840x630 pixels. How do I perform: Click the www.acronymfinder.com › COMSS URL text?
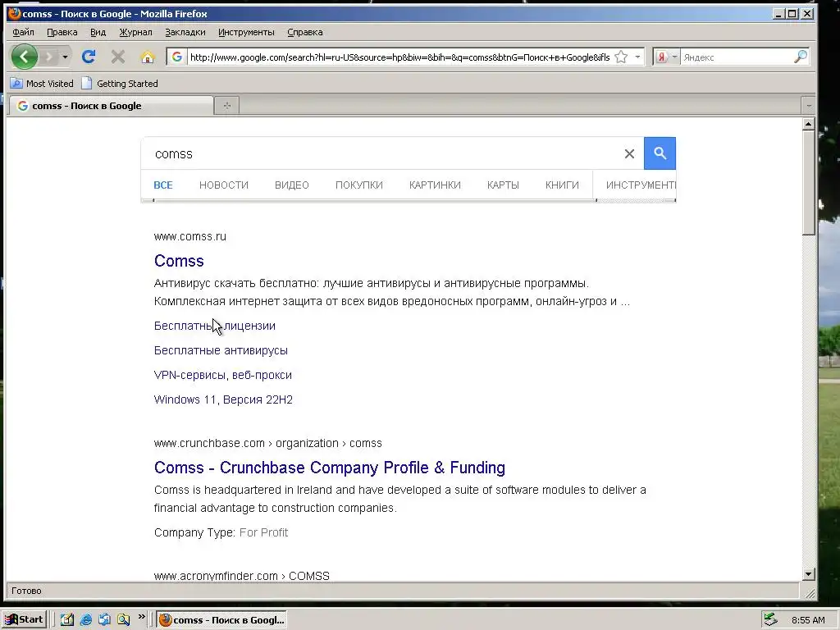242,576
